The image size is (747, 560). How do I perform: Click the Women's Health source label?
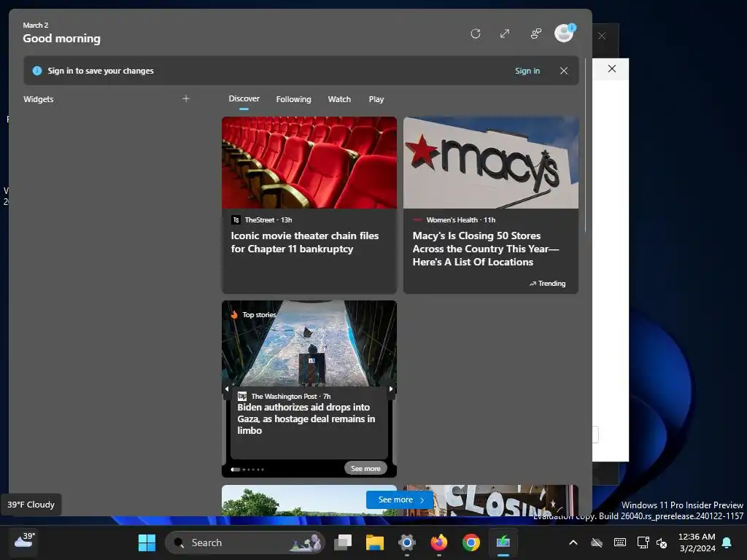[452, 220]
